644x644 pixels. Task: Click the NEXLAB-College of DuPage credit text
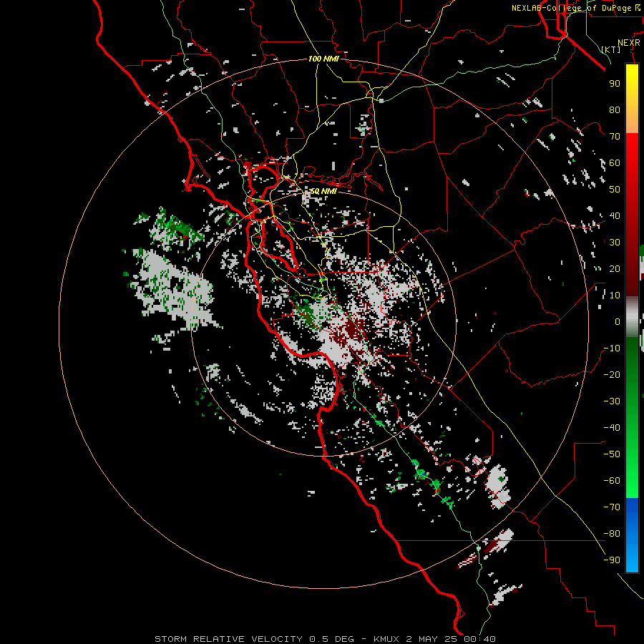[x=575, y=8]
